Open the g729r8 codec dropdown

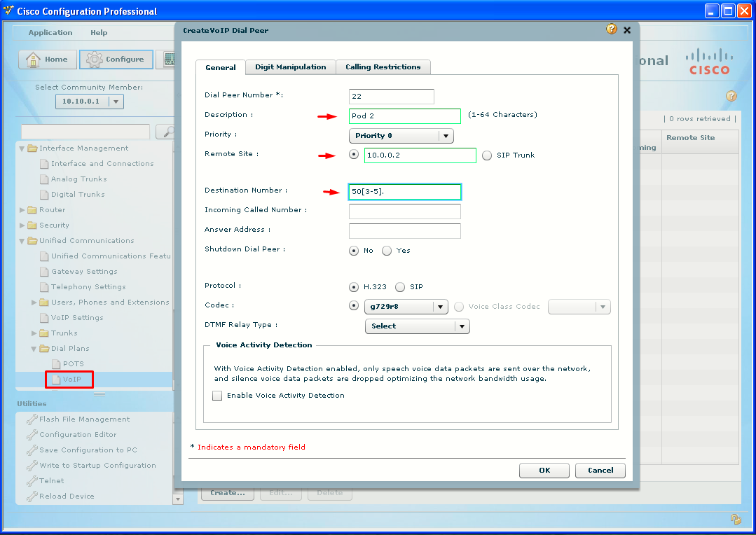406,307
